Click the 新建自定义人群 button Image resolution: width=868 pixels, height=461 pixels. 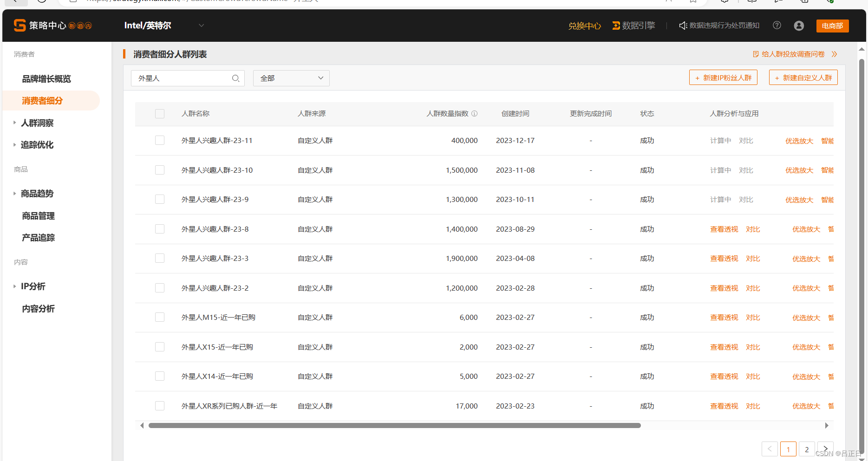click(803, 78)
